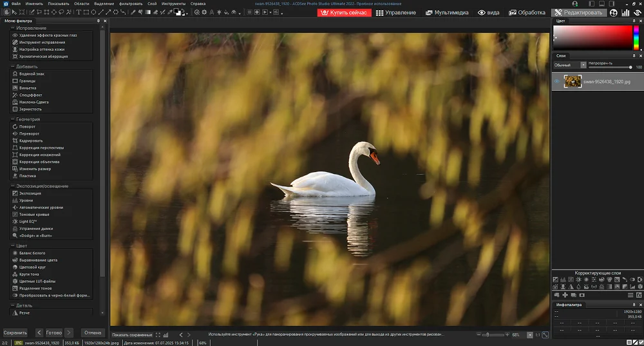Open the Инструменты menu
Viewport: 644px width, 346px height.
173,4
